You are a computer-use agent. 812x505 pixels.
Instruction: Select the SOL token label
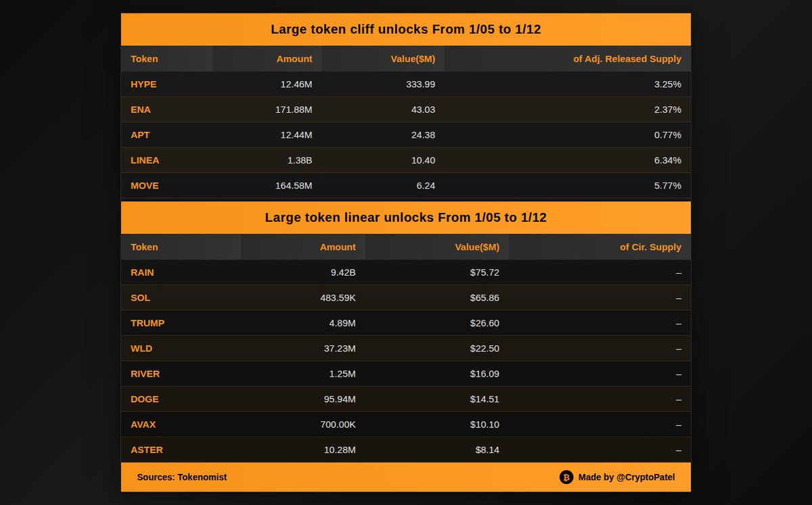(140, 297)
